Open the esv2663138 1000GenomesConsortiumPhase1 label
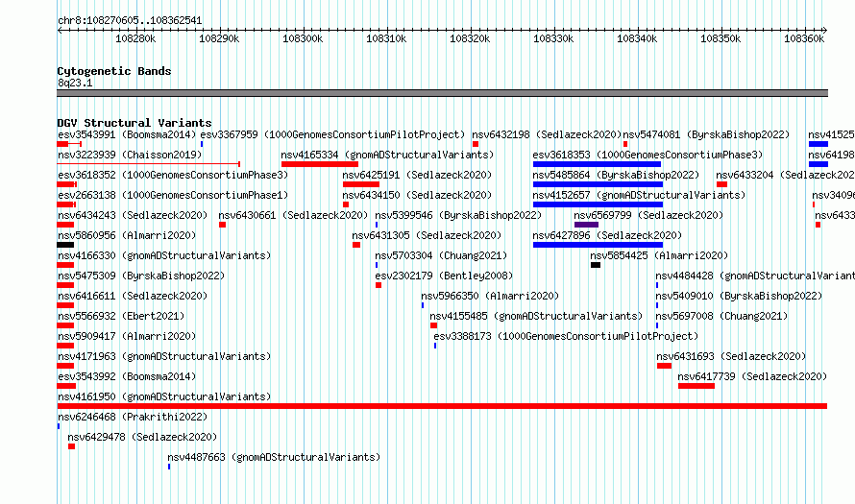The width and height of the screenshot is (855, 504). pyautogui.click(x=173, y=195)
